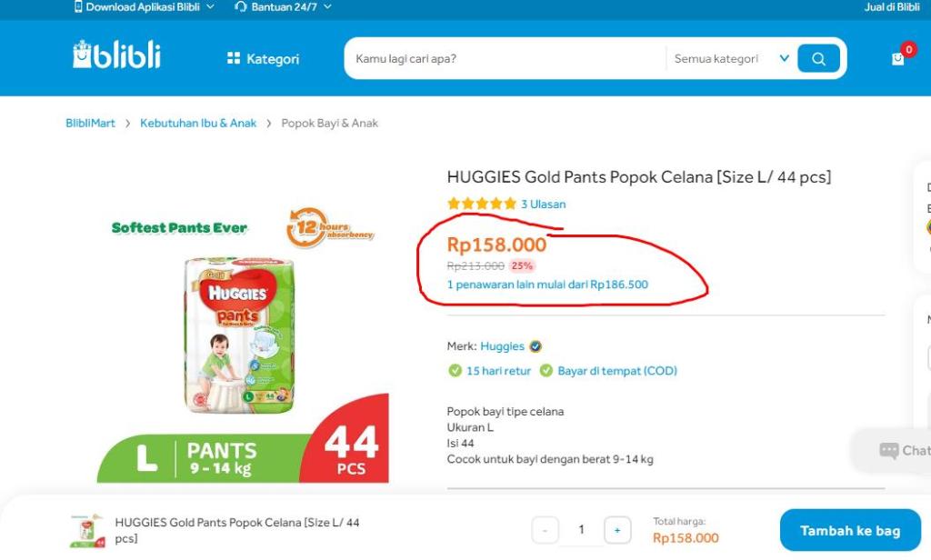This screenshot has width=931, height=560.
Task: Open Kebutuhan Ibu & Anak breadcrumb
Action: [x=198, y=124]
